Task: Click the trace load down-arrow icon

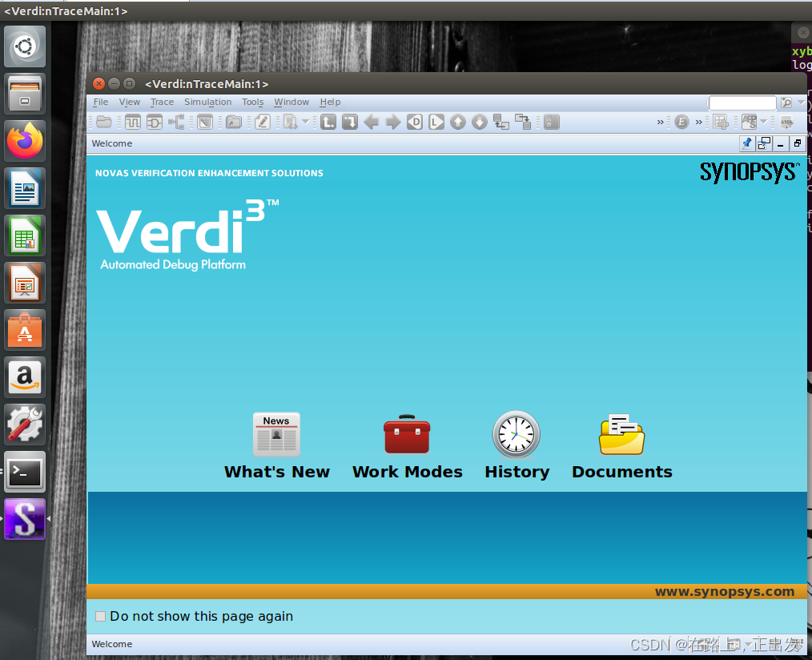Action: pos(350,123)
